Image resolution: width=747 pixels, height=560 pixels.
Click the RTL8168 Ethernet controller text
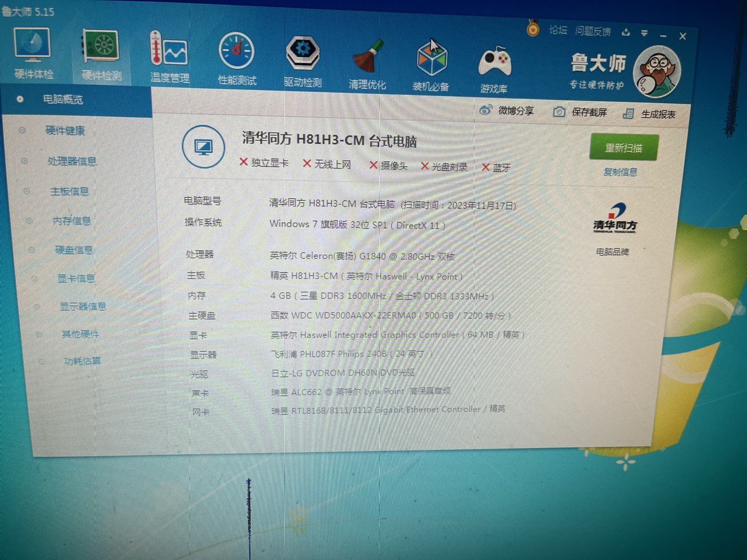(388, 410)
